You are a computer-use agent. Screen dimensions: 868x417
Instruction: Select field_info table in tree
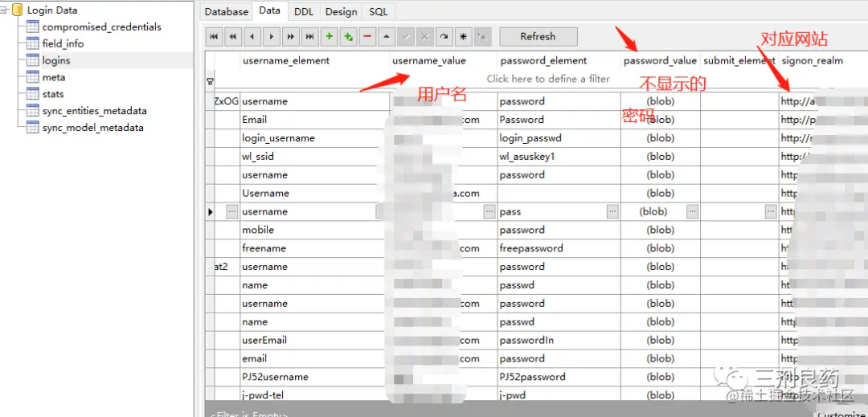tap(63, 43)
